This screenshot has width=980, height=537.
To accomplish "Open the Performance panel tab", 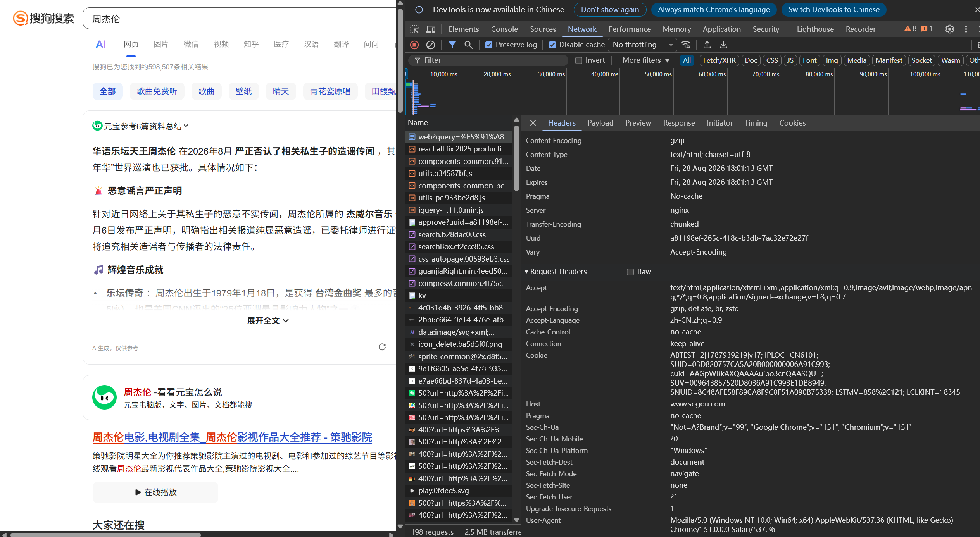I will pyautogui.click(x=630, y=29).
